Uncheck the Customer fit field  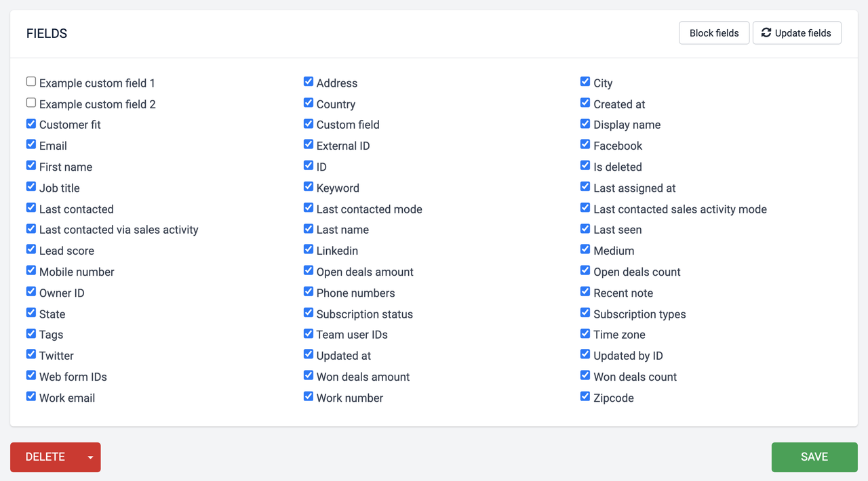pos(31,124)
